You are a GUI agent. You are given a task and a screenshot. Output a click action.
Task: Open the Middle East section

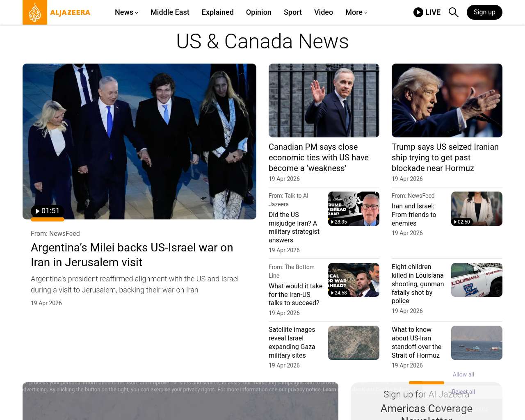coord(170,12)
